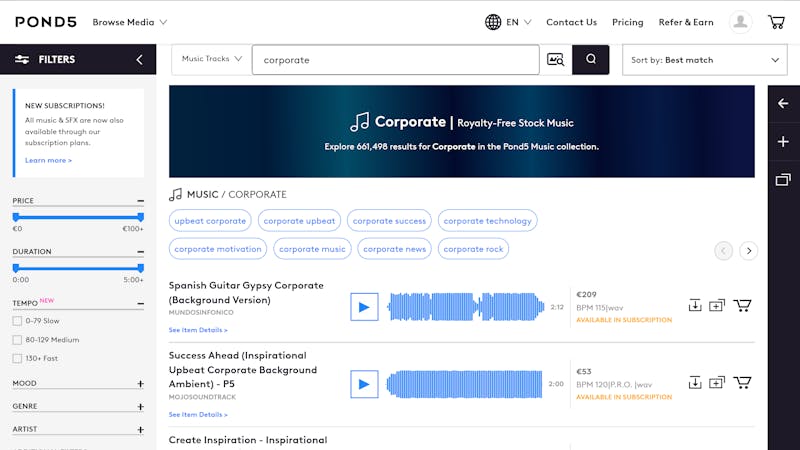
Task: Open Browse Media dropdown
Action: [x=130, y=22]
